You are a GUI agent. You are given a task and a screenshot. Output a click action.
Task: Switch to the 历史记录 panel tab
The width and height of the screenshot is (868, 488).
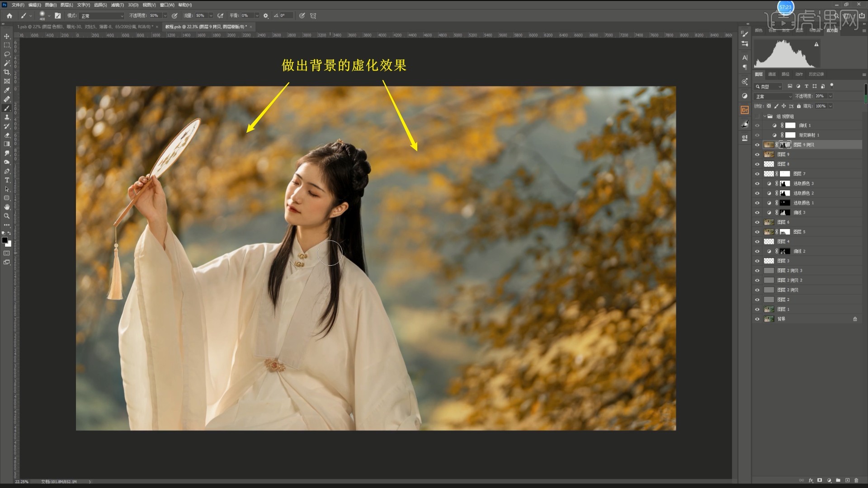pos(816,74)
